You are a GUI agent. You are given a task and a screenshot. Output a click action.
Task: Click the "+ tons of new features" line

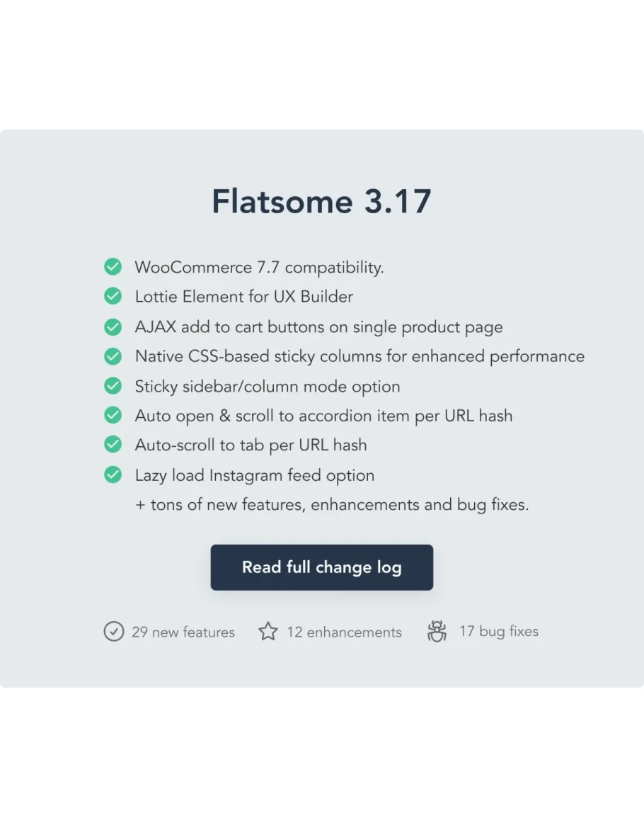[x=332, y=504]
